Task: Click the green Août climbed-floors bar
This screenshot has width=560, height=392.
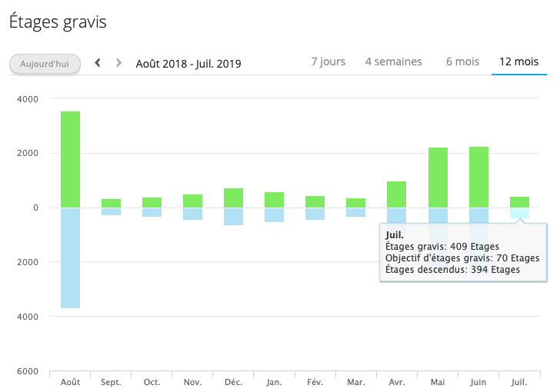Action: [70, 159]
